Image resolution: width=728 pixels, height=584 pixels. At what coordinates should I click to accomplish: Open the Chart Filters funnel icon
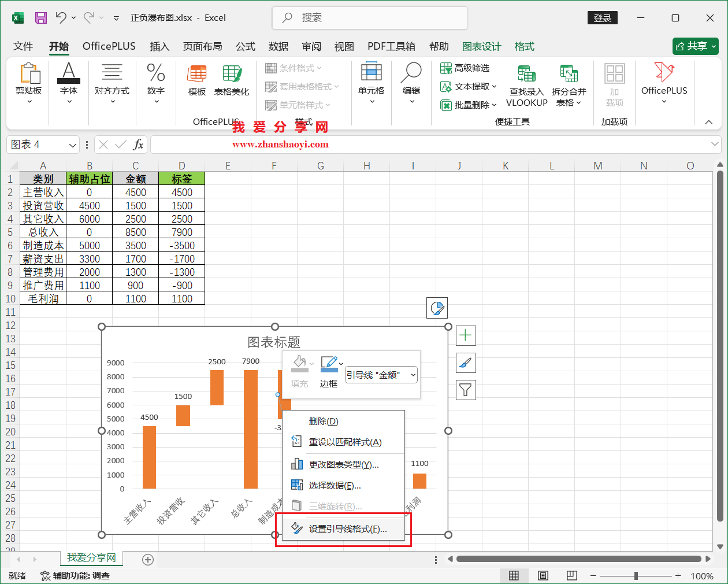pos(466,390)
